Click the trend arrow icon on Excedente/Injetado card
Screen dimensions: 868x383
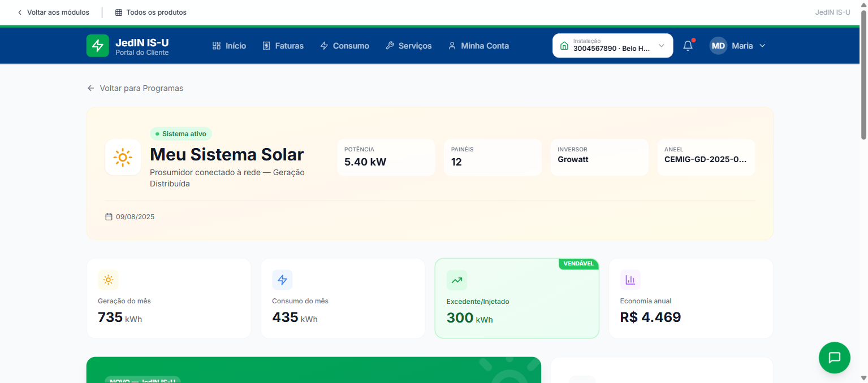[456, 280]
